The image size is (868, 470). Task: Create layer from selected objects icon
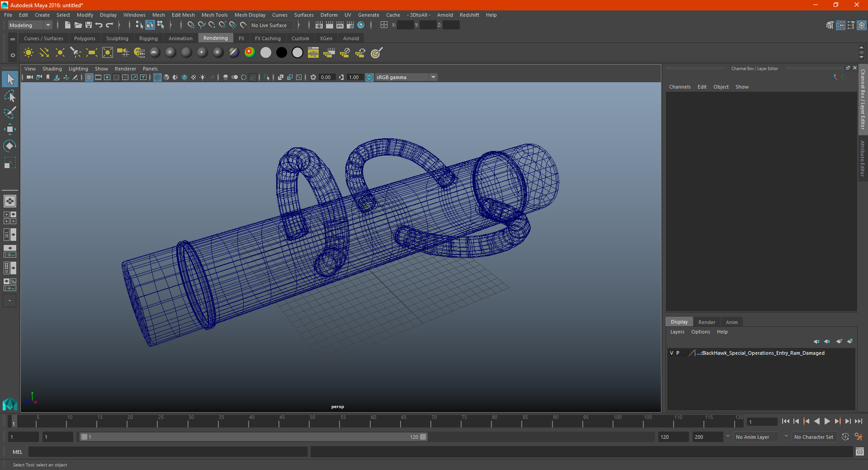click(x=850, y=341)
